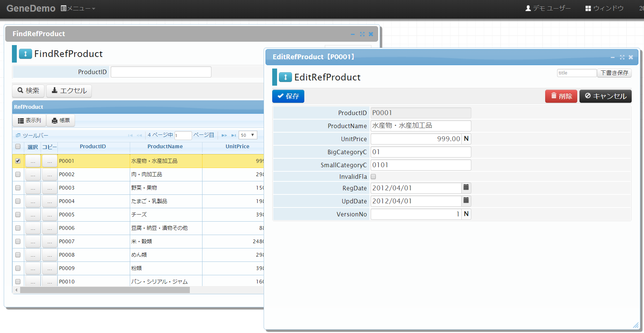Open RegDate calendar picker icon
Image resolution: width=644 pixels, height=333 pixels.
coord(466,188)
